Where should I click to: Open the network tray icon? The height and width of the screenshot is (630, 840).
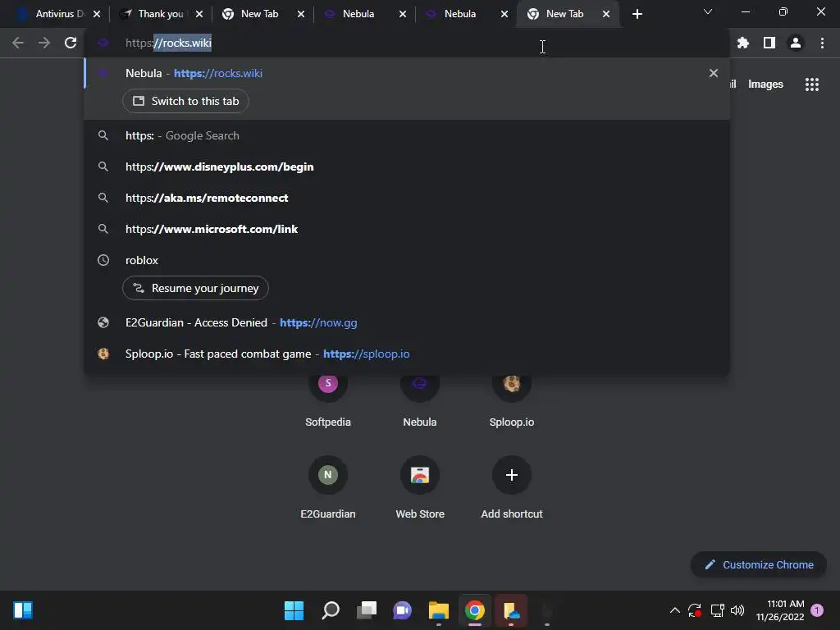click(717, 610)
